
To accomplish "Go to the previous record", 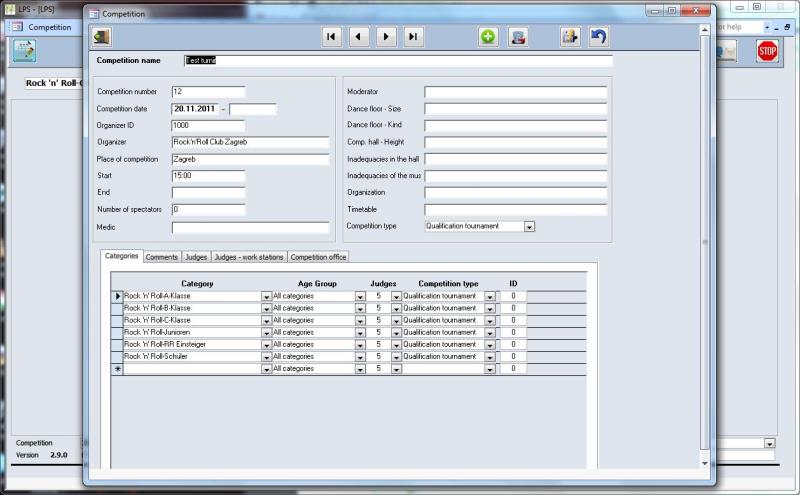I will pyautogui.click(x=359, y=37).
